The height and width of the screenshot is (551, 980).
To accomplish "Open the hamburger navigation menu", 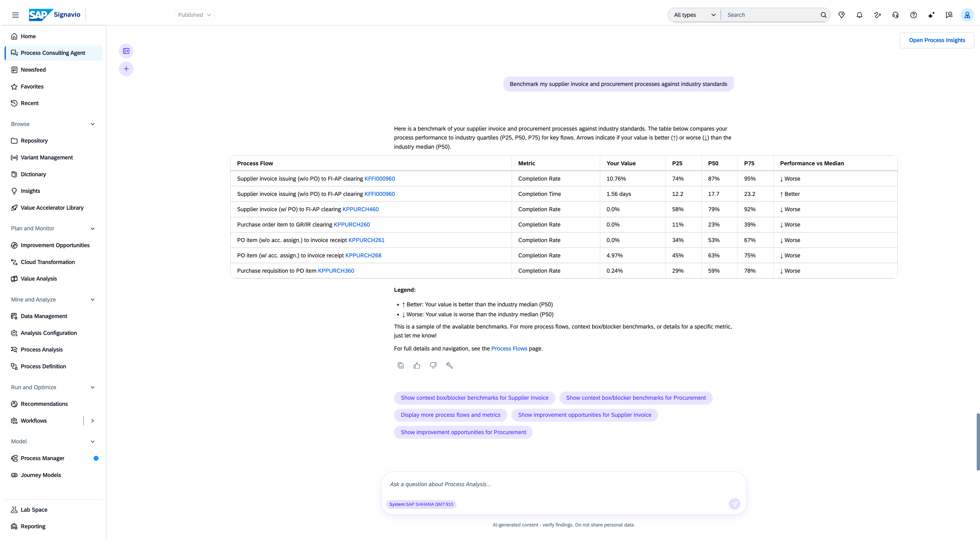I will pos(15,15).
